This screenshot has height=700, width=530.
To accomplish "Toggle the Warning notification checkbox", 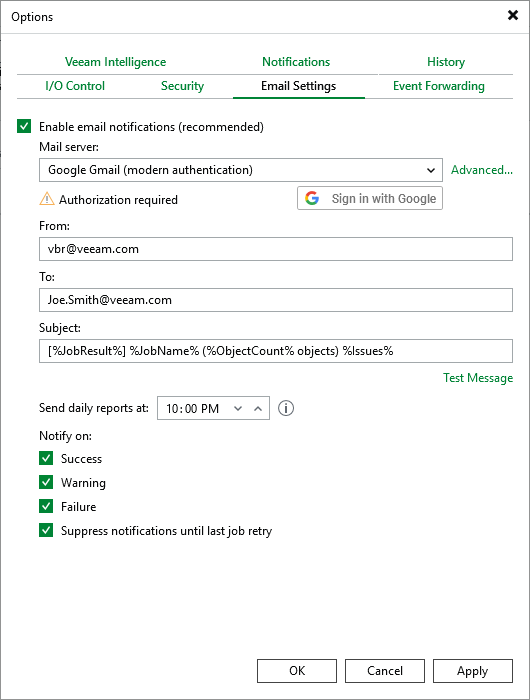I will click(46, 482).
